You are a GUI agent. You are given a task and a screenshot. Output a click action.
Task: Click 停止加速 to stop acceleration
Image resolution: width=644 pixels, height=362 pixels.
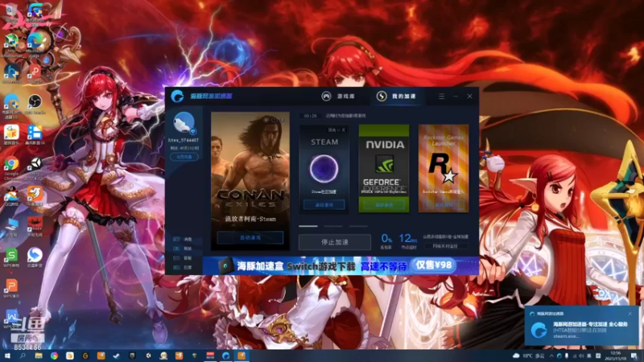click(x=335, y=242)
